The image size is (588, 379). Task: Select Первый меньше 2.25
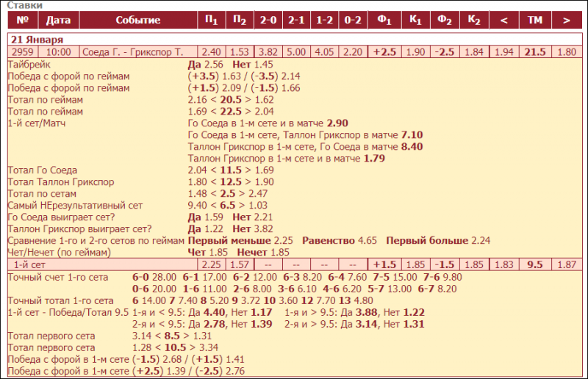240,240
